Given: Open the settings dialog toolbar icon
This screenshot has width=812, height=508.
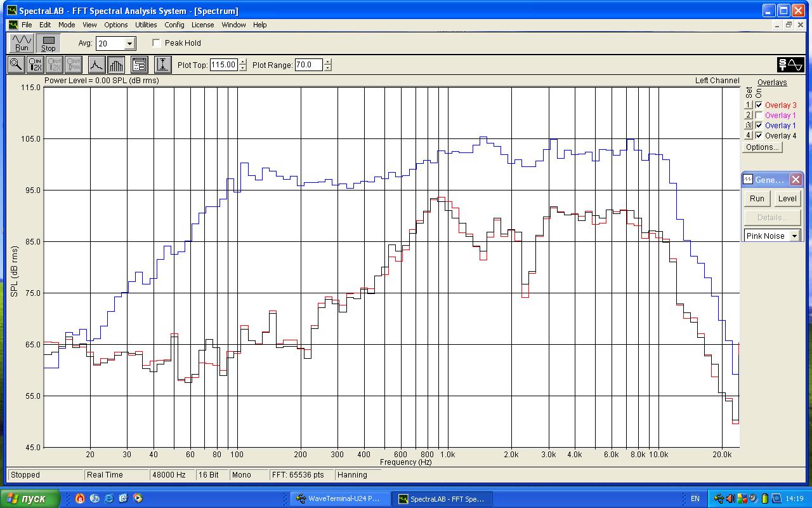Looking at the screenshot, I should pyautogui.click(x=140, y=64).
